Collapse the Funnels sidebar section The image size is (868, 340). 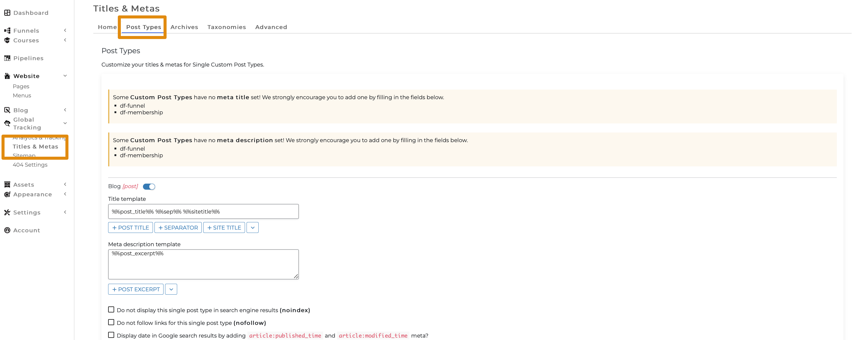tap(65, 30)
